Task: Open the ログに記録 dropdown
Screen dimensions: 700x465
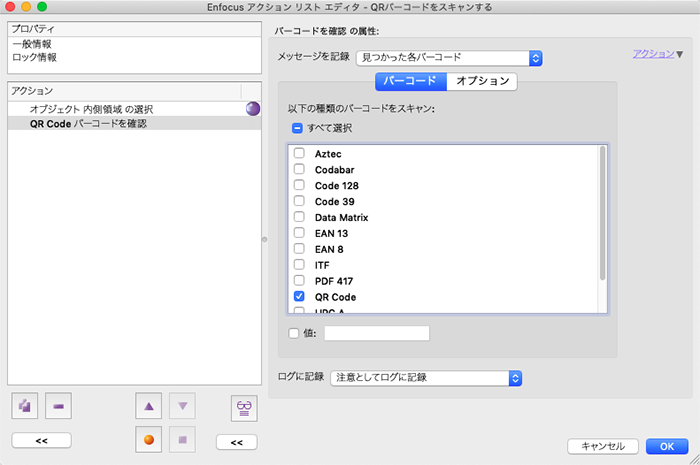Action: click(x=426, y=378)
